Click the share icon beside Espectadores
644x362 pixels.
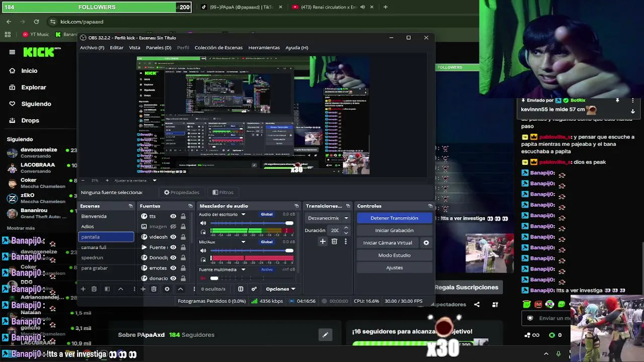point(477,304)
